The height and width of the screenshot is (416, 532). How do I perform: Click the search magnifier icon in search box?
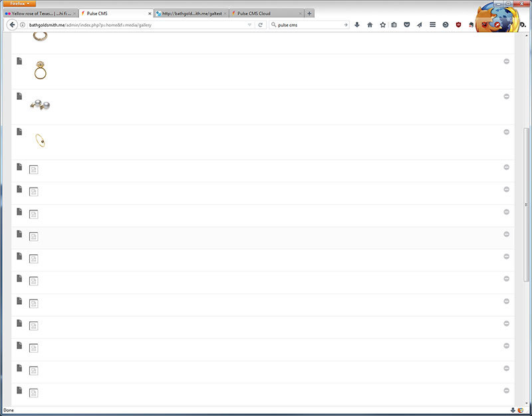point(273,25)
